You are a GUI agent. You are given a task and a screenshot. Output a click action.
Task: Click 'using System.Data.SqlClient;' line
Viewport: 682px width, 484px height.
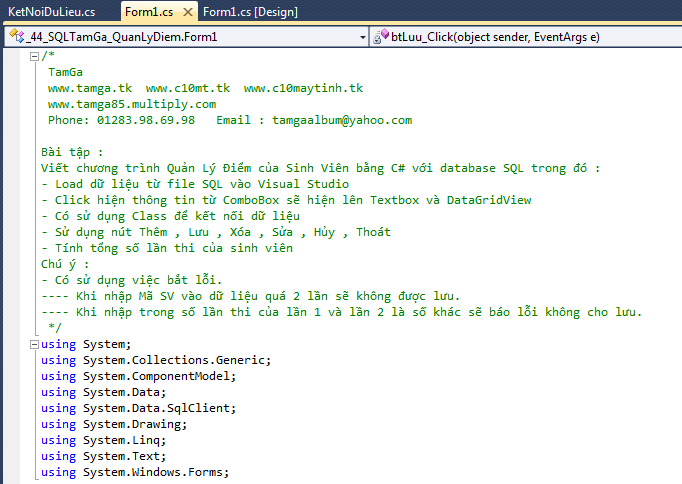pos(138,408)
